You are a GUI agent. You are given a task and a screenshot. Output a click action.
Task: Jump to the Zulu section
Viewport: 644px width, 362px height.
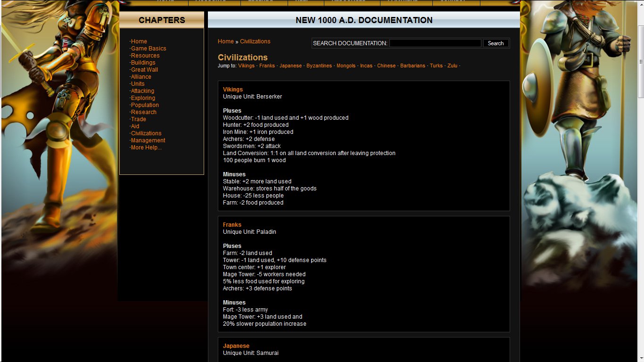point(452,66)
